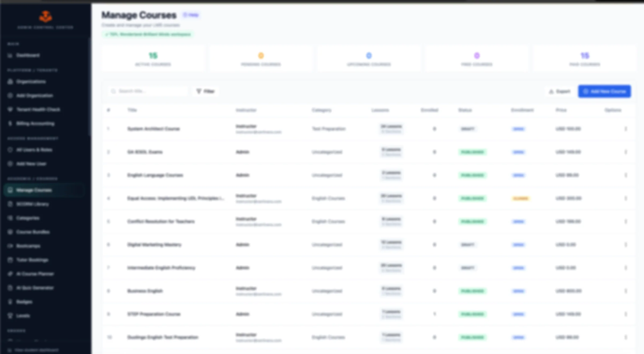Click the Paid Courses stat card
Viewport: 644px width, 354px height.
pos(585,59)
